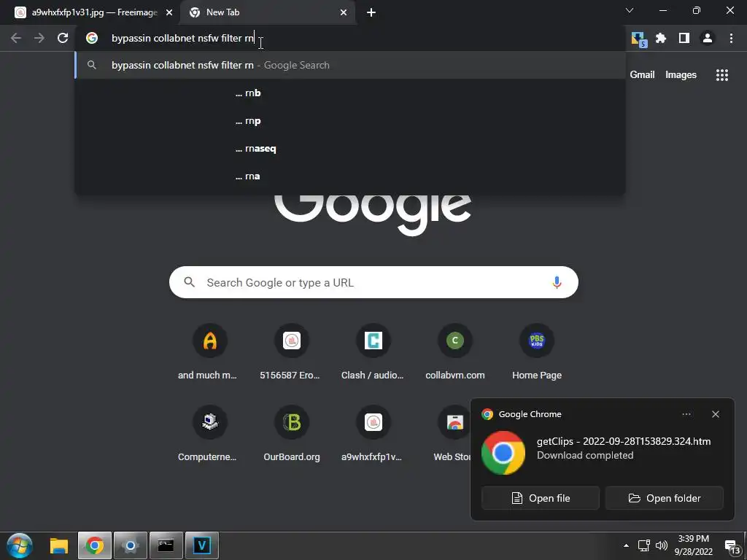The height and width of the screenshot is (560, 747).
Task: Open the Windows Start button
Action: pyautogui.click(x=20, y=545)
